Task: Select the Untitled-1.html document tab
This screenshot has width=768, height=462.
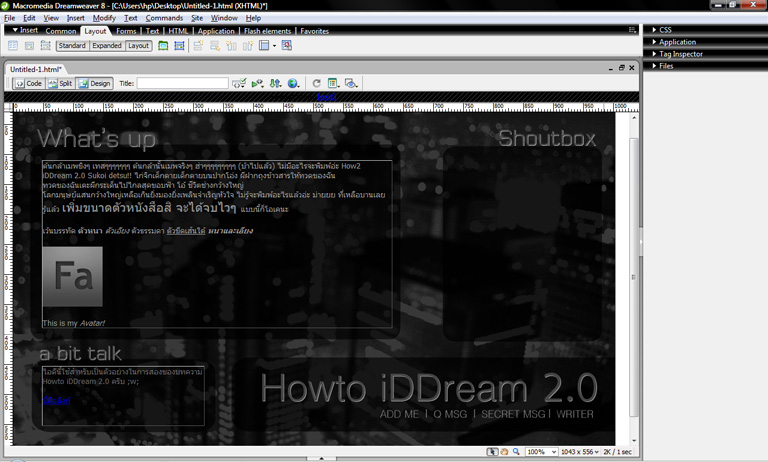Action: (x=36, y=69)
